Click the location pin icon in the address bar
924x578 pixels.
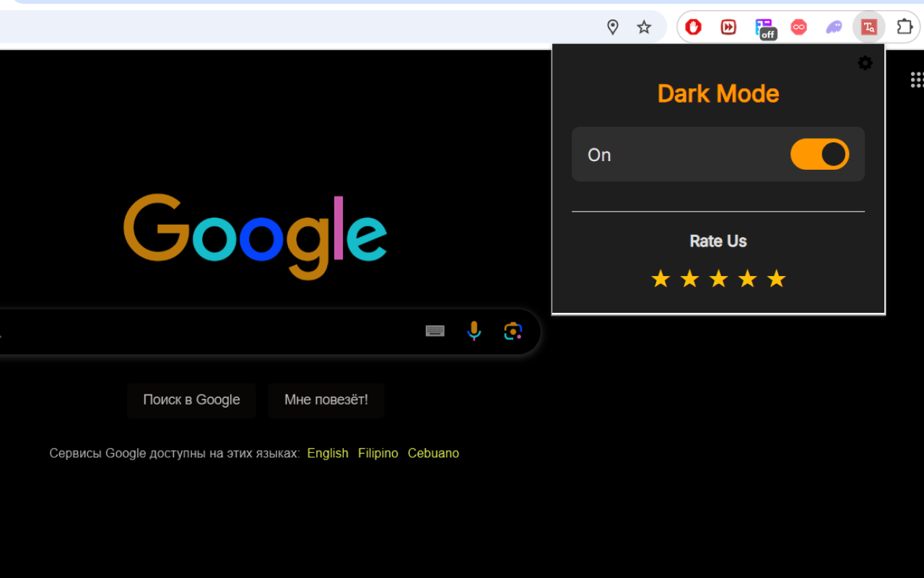point(613,27)
